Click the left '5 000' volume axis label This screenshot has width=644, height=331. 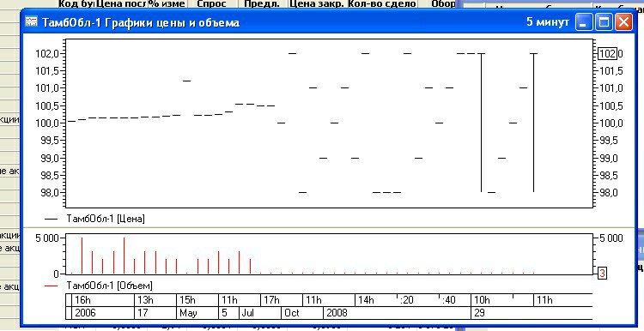click(x=47, y=238)
